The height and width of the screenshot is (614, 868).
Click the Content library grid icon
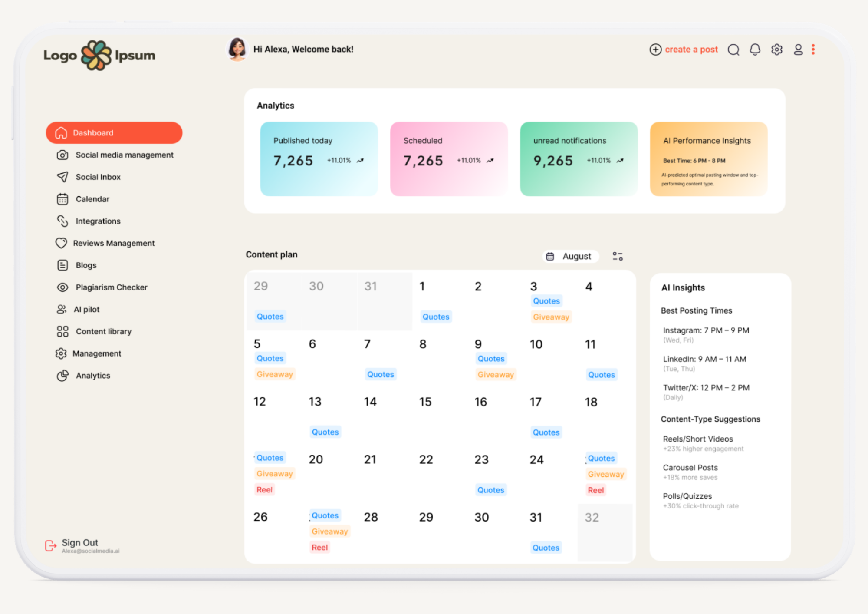pos(62,331)
